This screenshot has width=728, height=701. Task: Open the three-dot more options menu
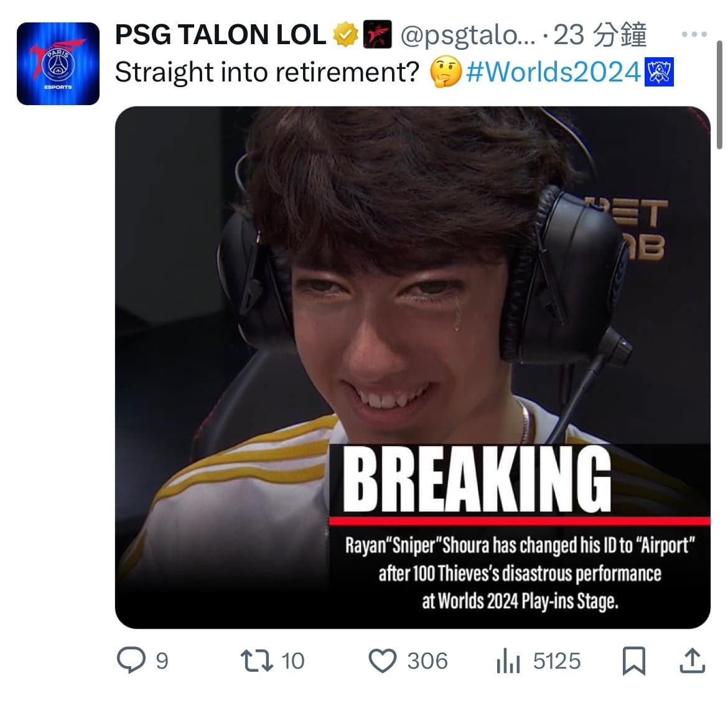pos(694,34)
